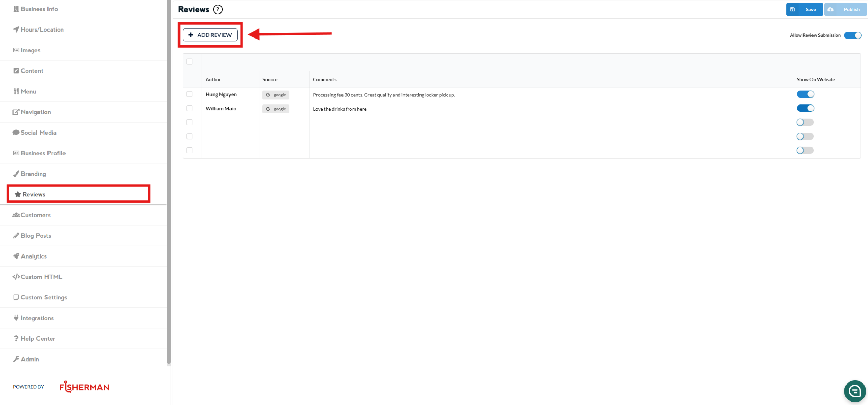
Task: Click the Add Review button
Action: point(210,35)
